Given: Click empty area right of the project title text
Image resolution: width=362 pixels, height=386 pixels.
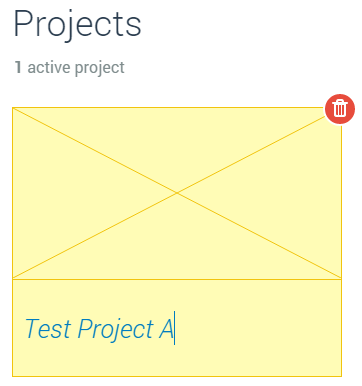Looking at the screenshot, I should click(258, 329).
